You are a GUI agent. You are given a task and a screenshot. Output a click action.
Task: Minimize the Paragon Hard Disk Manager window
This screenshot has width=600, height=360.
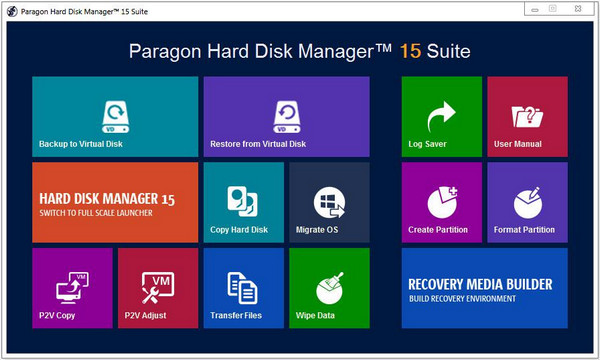pos(535,10)
